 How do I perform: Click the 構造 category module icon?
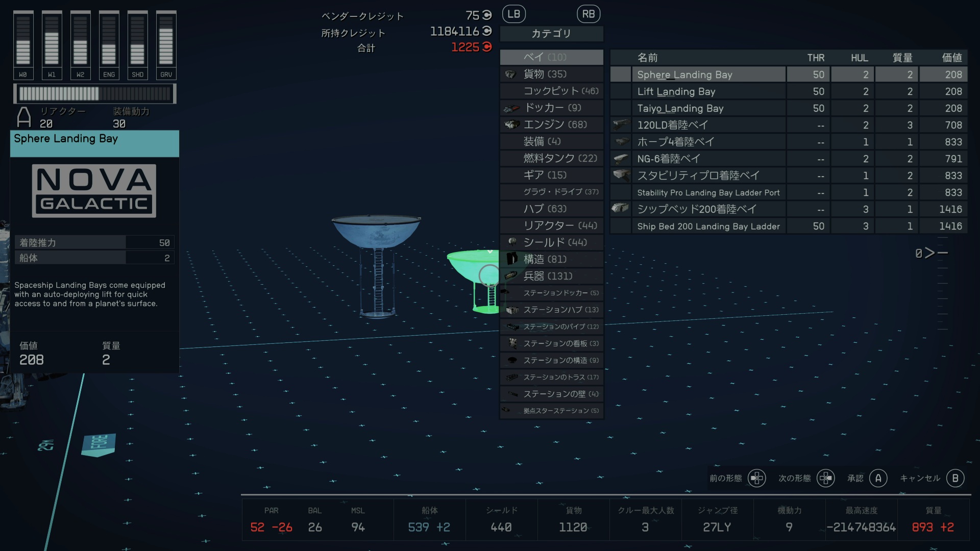pos(512,259)
